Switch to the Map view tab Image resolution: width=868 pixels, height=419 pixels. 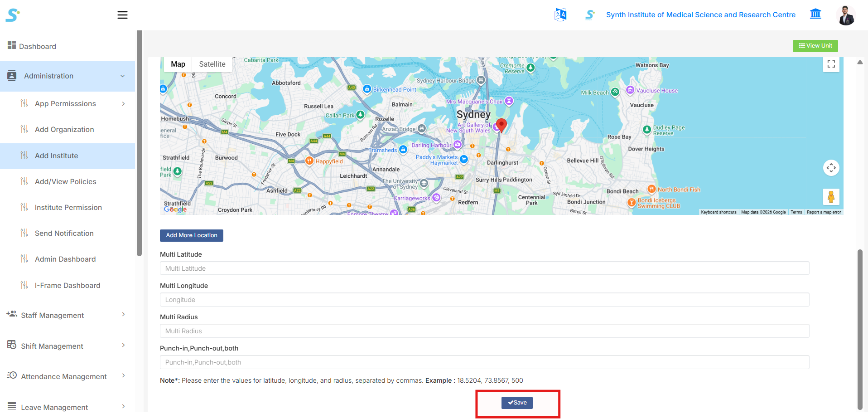click(x=178, y=64)
